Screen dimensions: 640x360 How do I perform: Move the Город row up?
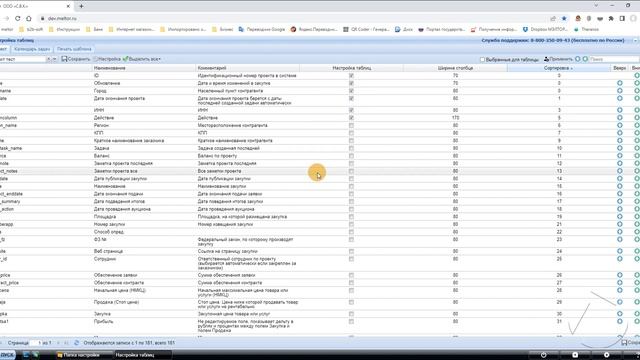point(620,91)
